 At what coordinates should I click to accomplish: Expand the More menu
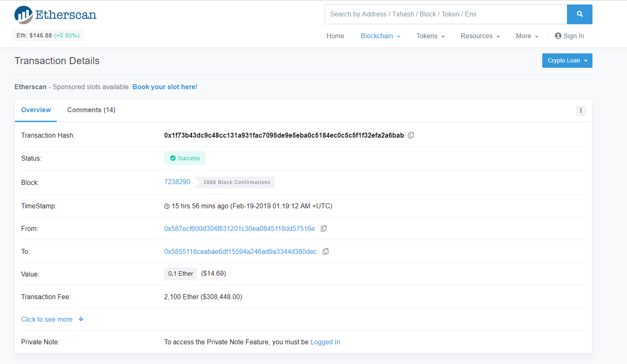527,36
